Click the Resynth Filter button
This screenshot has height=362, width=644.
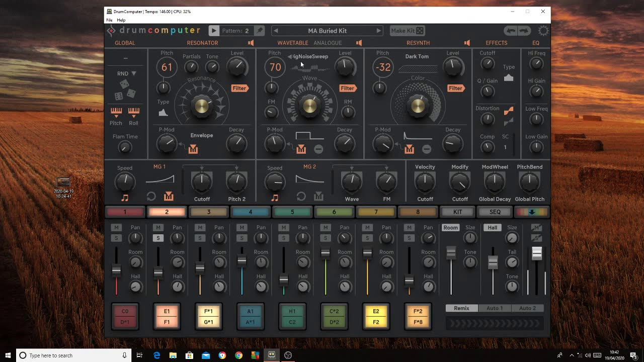tap(455, 88)
